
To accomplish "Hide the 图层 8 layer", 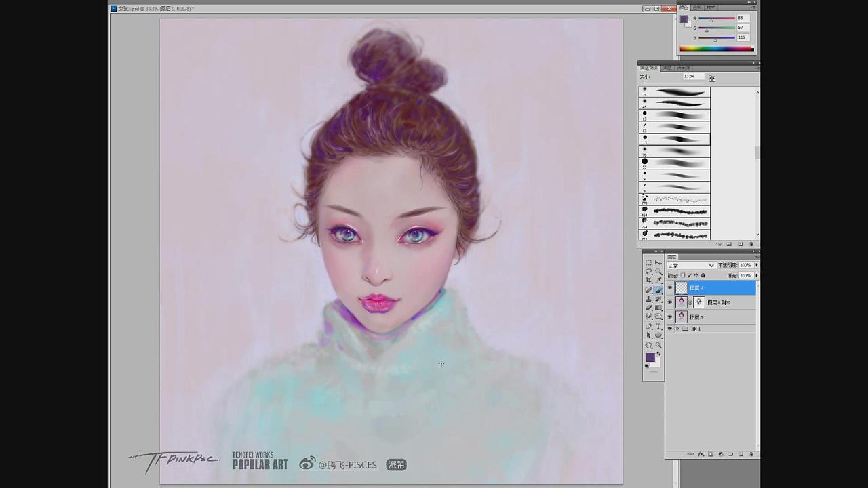I will coord(669,317).
